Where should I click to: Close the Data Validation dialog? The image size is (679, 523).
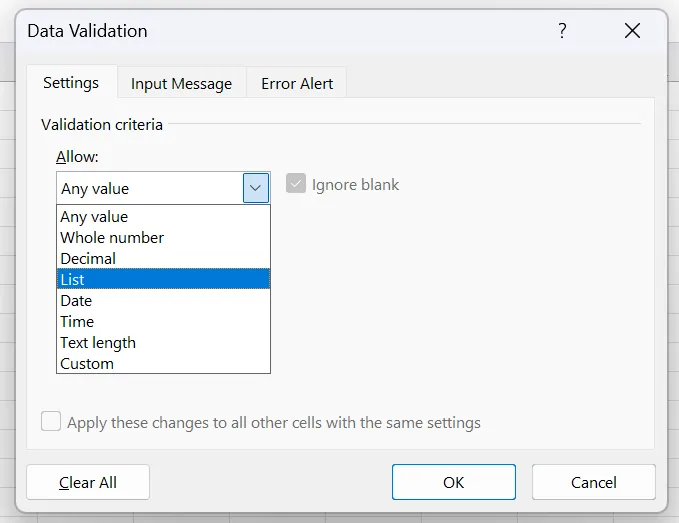[x=632, y=31]
